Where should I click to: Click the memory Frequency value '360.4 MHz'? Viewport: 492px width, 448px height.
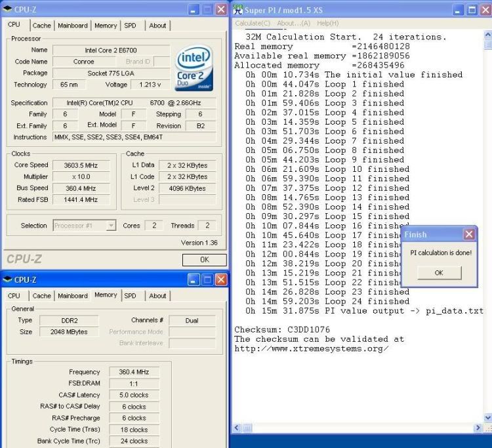(x=134, y=372)
